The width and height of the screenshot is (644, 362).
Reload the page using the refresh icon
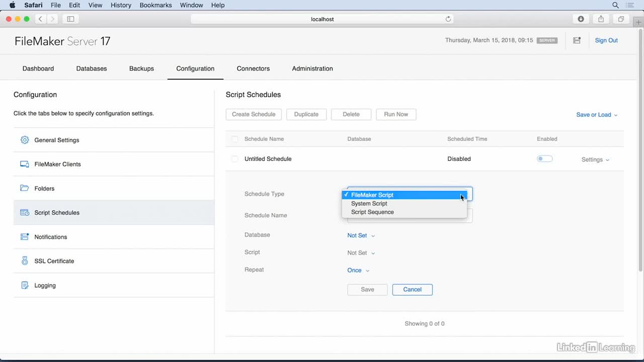pos(448,19)
